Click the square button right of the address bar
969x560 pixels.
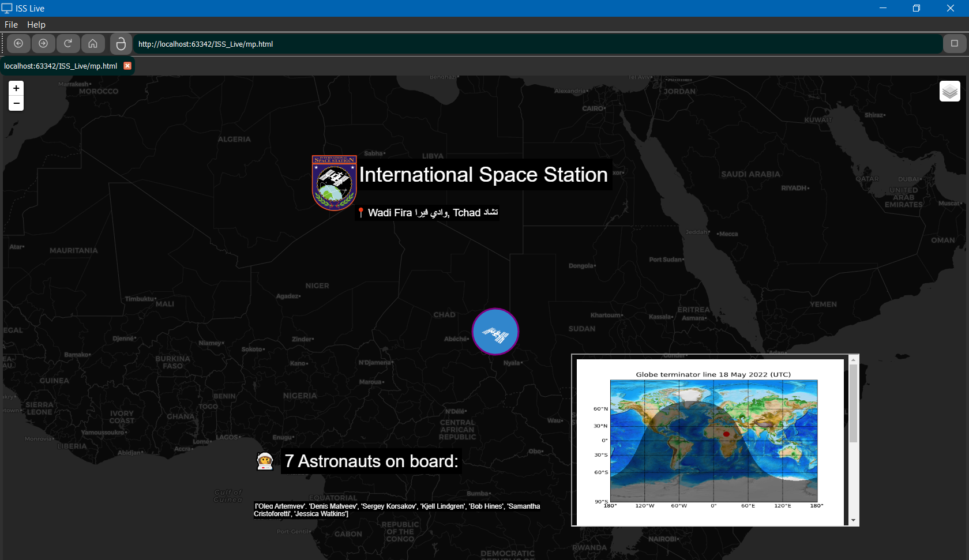[955, 43]
